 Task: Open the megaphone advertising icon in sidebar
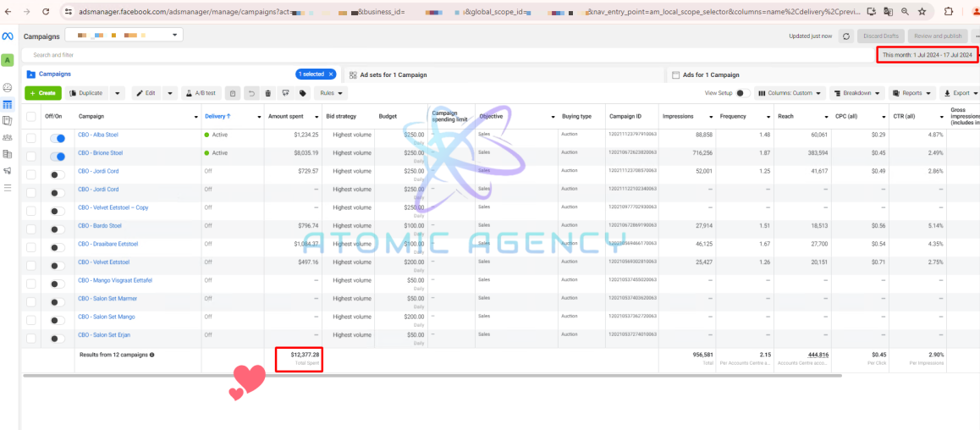click(x=8, y=171)
